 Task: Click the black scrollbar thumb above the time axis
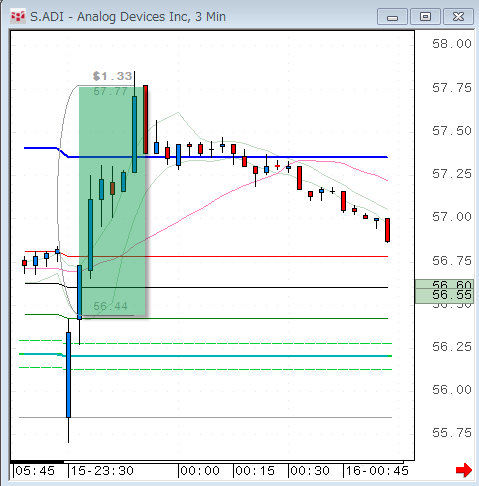pyautogui.click(x=37, y=462)
